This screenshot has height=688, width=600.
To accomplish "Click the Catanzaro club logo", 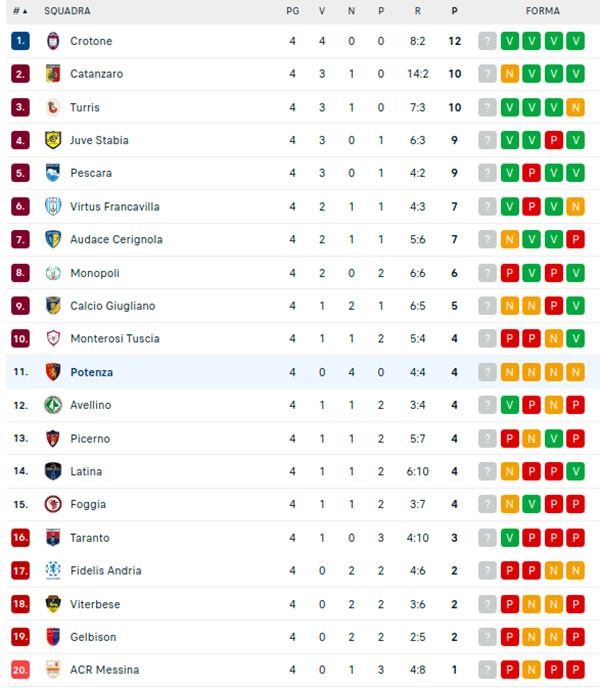I will coord(53,74).
